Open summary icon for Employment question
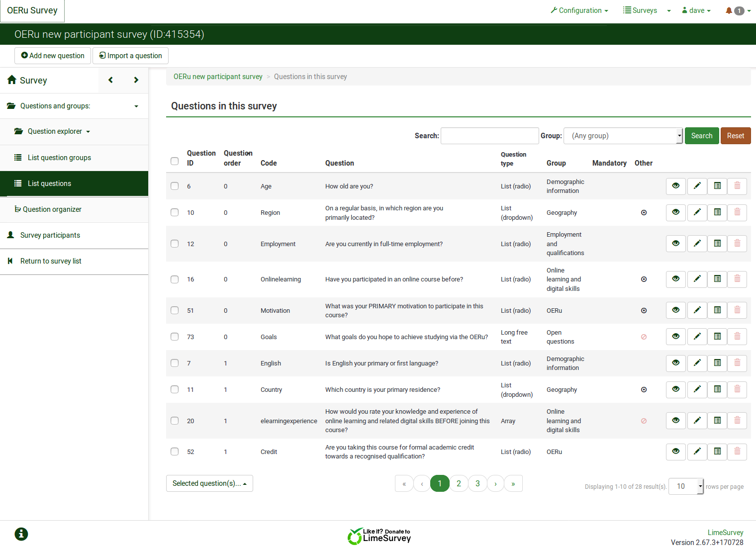Image resolution: width=756 pixels, height=546 pixels. point(717,244)
